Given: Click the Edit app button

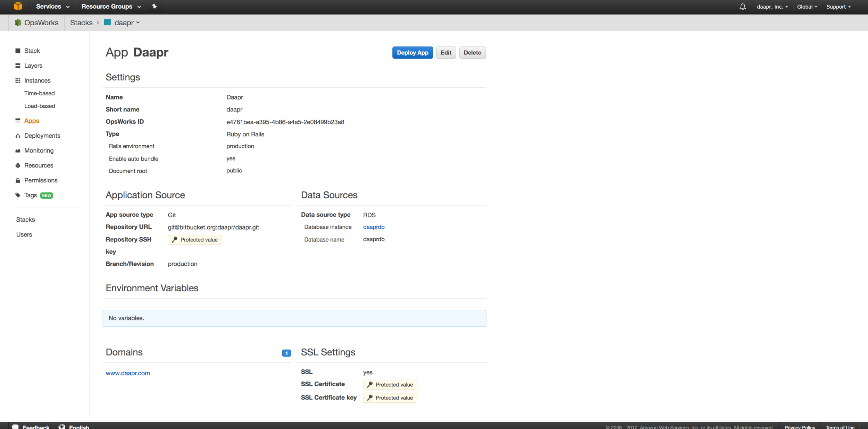Looking at the screenshot, I should 446,53.
